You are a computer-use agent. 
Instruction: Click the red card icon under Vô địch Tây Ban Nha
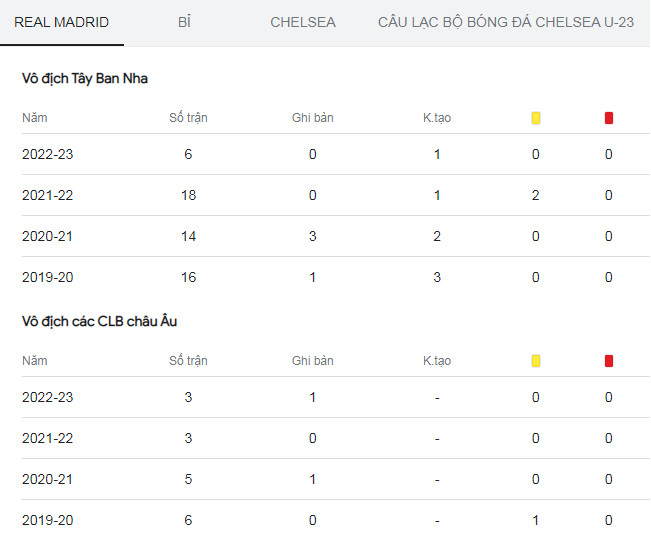pos(609,118)
